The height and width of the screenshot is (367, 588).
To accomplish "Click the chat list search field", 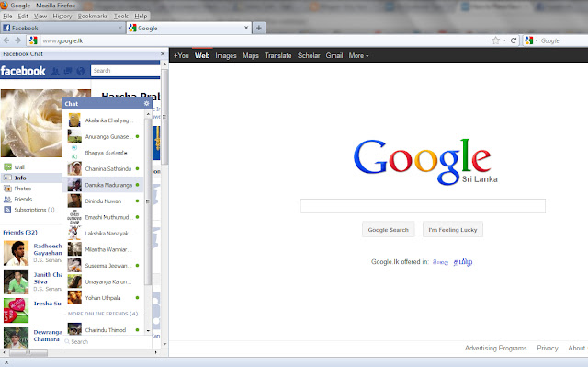I will pyautogui.click(x=107, y=342).
